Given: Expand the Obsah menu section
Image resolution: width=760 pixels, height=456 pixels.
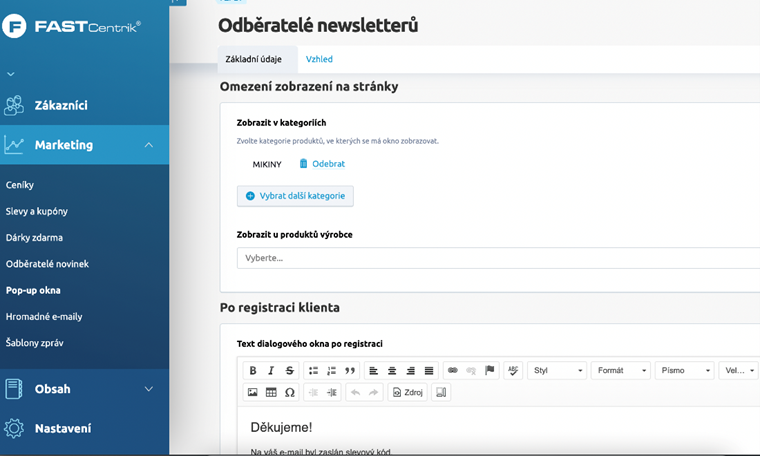Looking at the screenshot, I should [149, 389].
